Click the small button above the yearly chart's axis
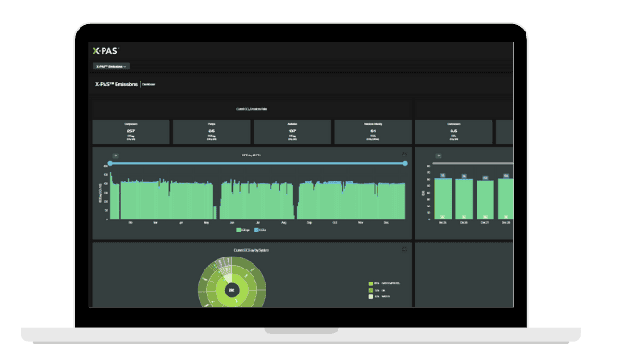This screenshot has height=363, width=644. [116, 156]
